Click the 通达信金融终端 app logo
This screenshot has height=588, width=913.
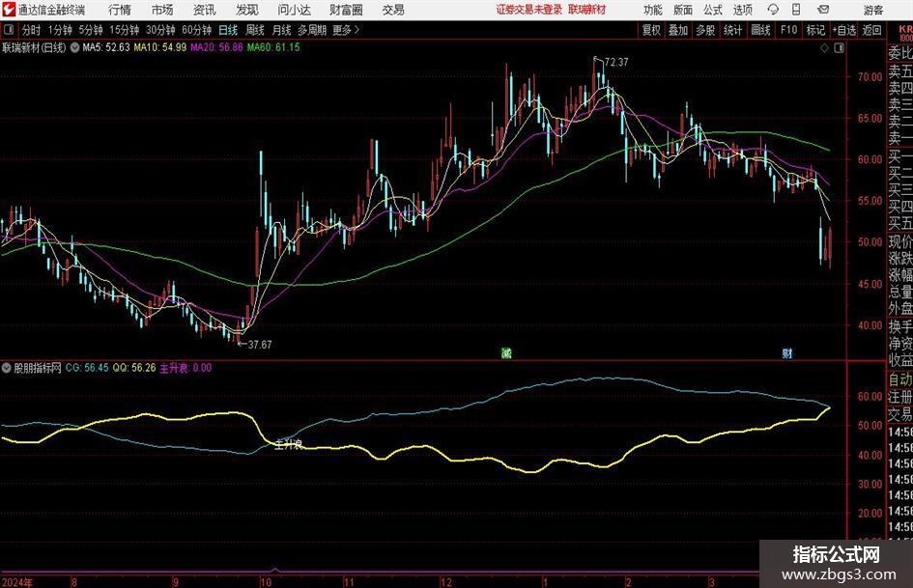(x=9, y=10)
